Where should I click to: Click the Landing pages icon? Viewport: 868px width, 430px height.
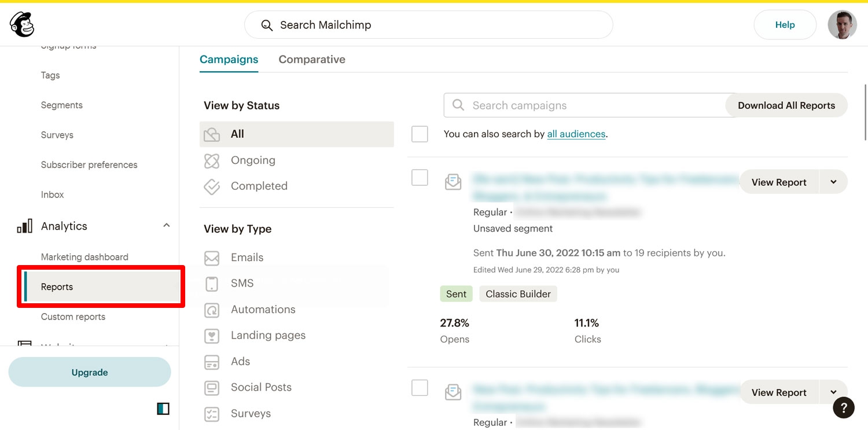point(212,336)
